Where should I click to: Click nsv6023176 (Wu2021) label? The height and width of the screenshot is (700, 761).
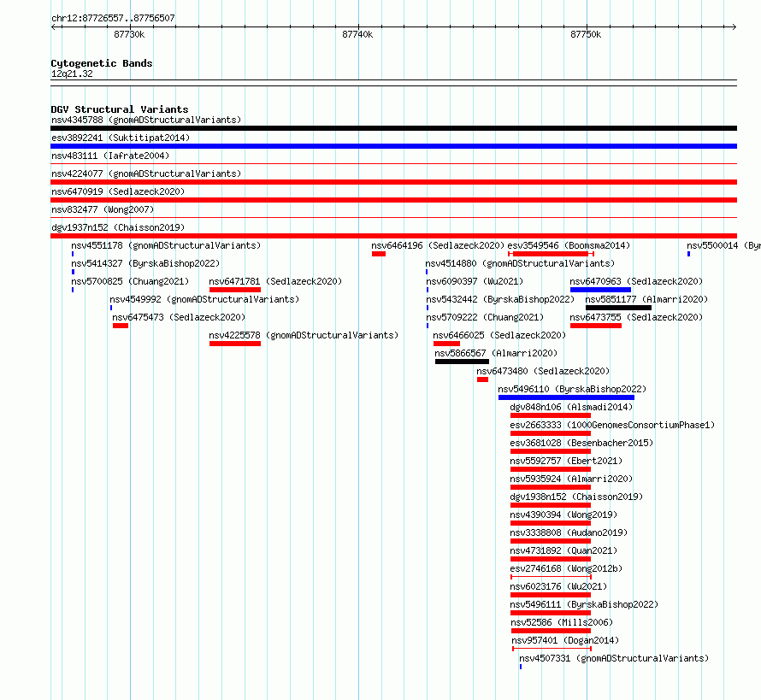(x=558, y=586)
